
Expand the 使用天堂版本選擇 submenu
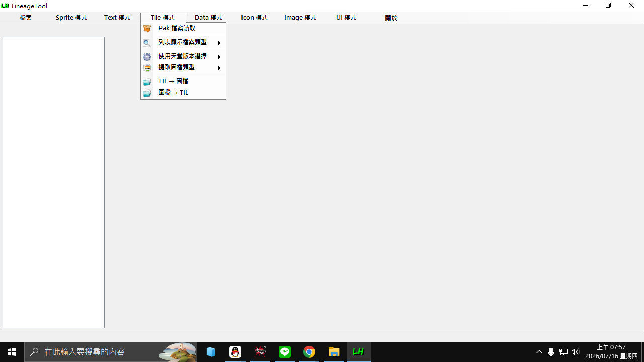183,56
